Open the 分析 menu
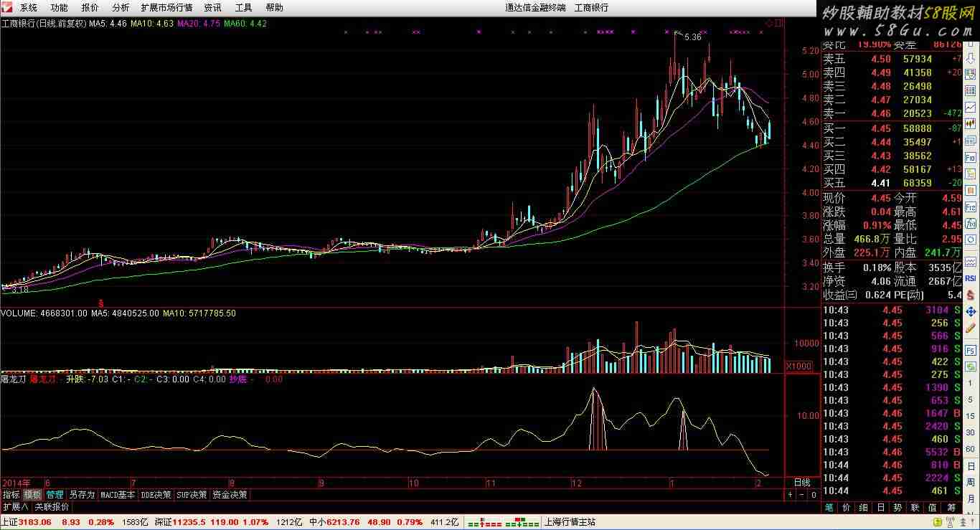This screenshot has height=530, width=980. pyautogui.click(x=121, y=7)
